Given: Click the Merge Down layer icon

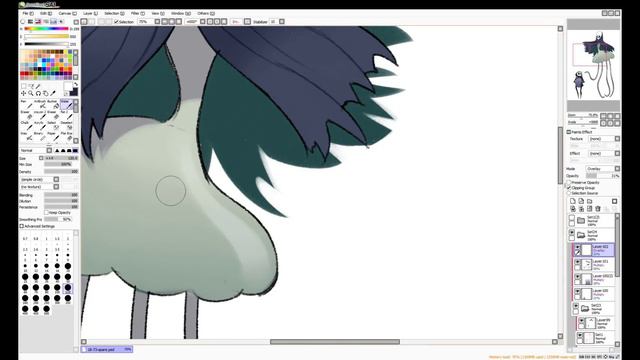Looking at the screenshot, I should click(581, 209).
